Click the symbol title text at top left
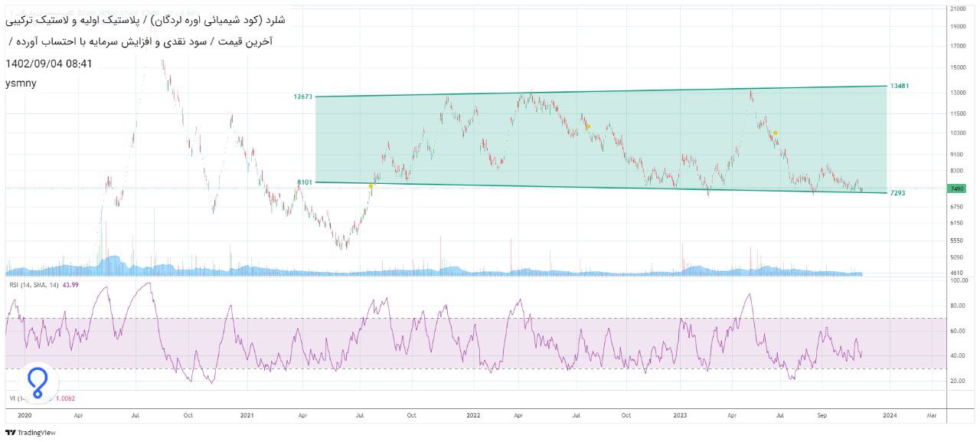The width and height of the screenshot is (980, 442). click(x=145, y=18)
